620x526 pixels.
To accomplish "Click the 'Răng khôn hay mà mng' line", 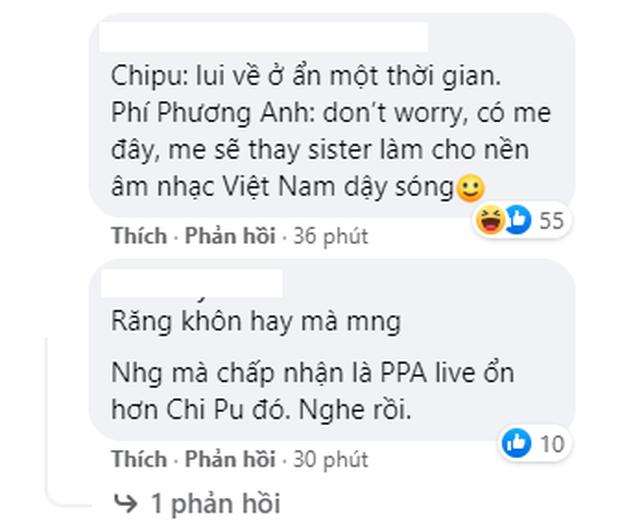I will point(256,322).
